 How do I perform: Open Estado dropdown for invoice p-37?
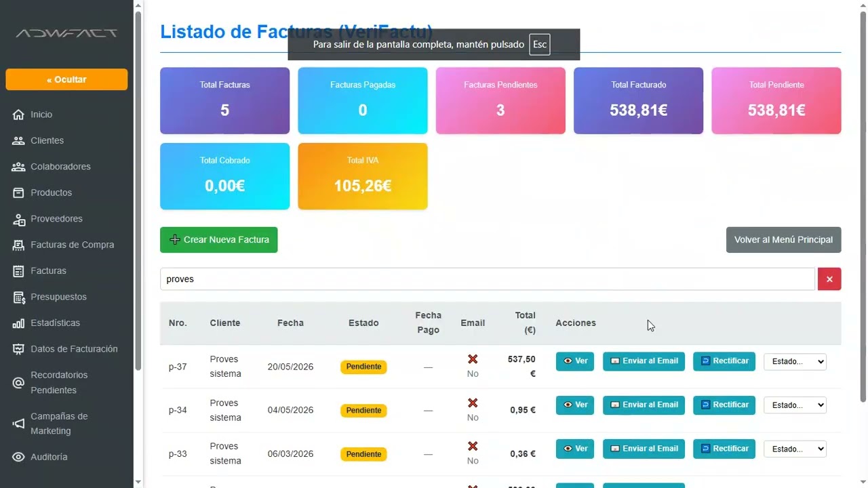(x=795, y=362)
